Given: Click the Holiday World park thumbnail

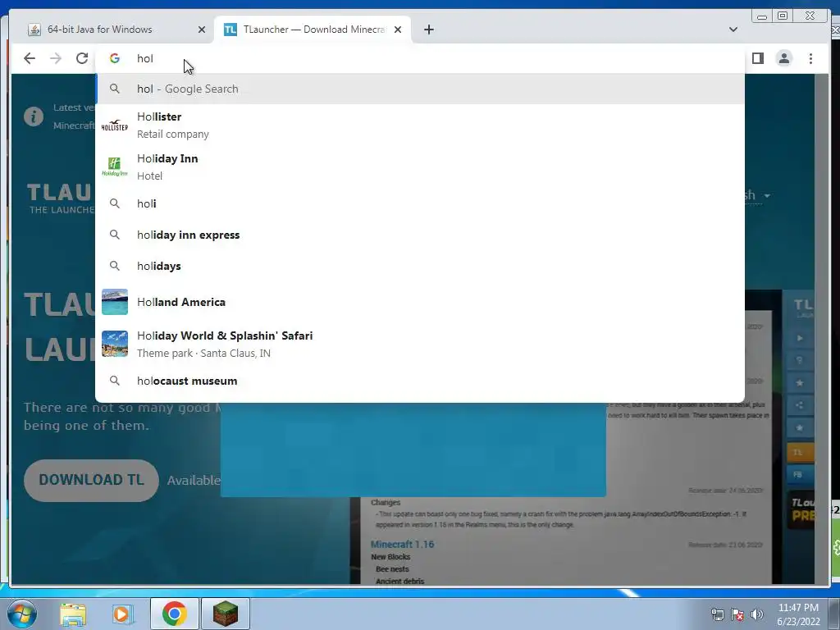Looking at the screenshot, I should 115,344.
